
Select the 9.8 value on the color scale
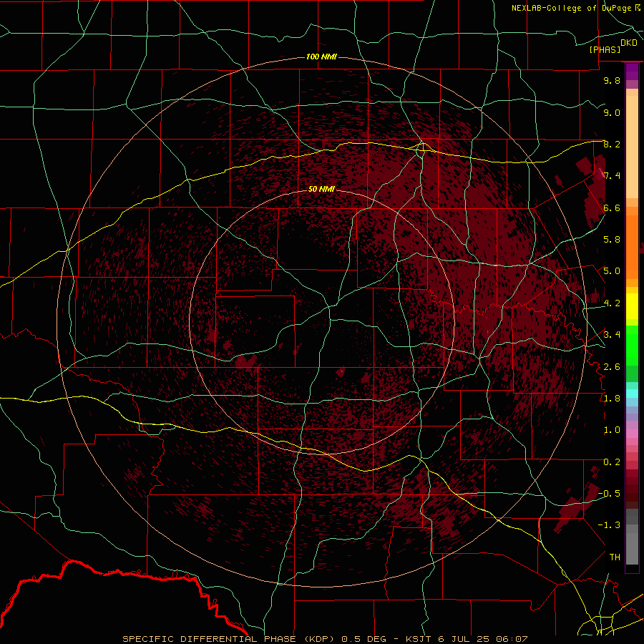pos(612,80)
